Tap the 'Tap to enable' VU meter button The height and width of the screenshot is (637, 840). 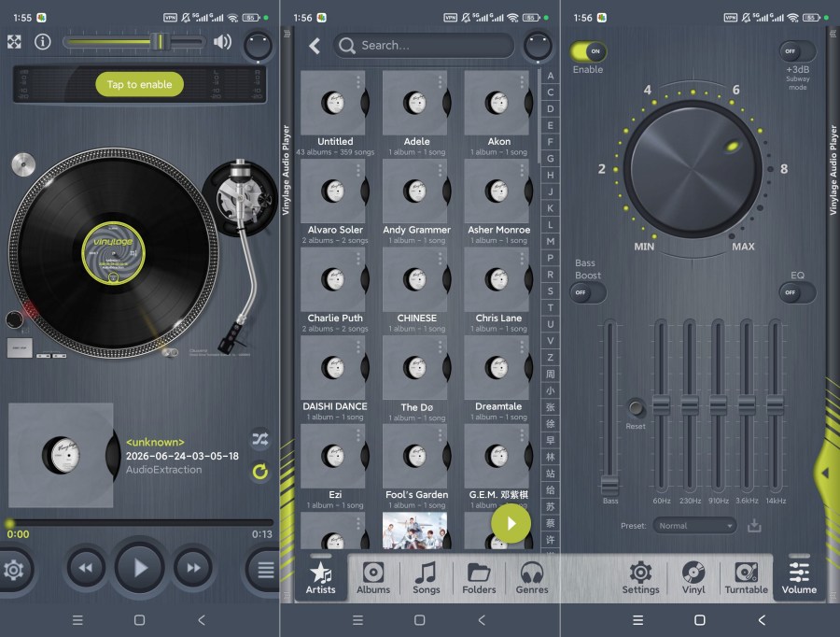[139, 84]
